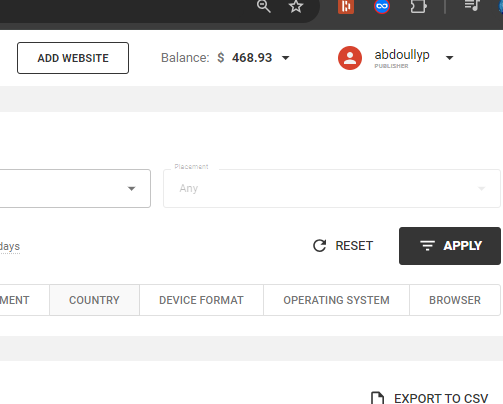Switch to the DEVICE FORMAT tab
503x404 pixels.
pos(201,300)
